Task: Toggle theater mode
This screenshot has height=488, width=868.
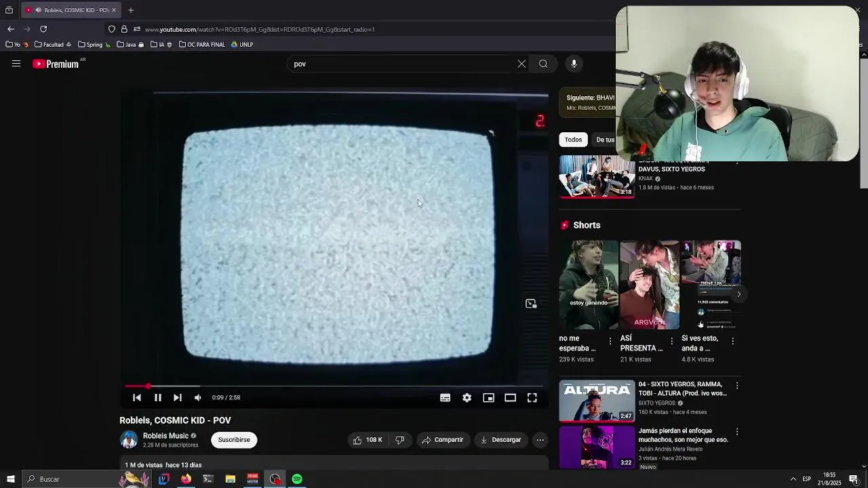Action: [x=510, y=398]
